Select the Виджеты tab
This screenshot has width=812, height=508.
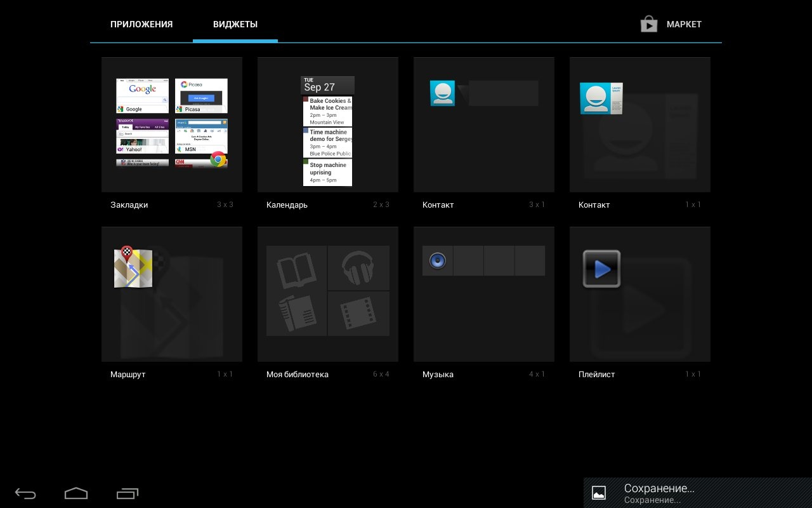point(235,24)
